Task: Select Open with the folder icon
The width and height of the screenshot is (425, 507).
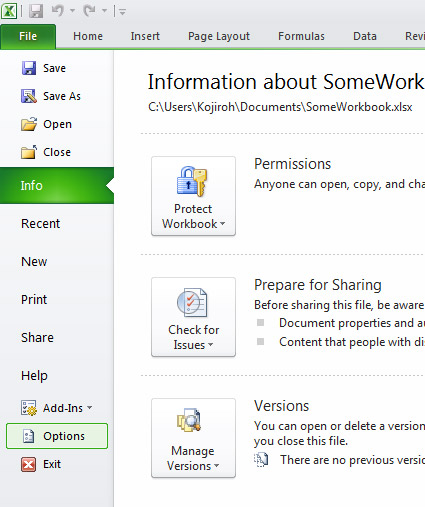Action: 46,124
